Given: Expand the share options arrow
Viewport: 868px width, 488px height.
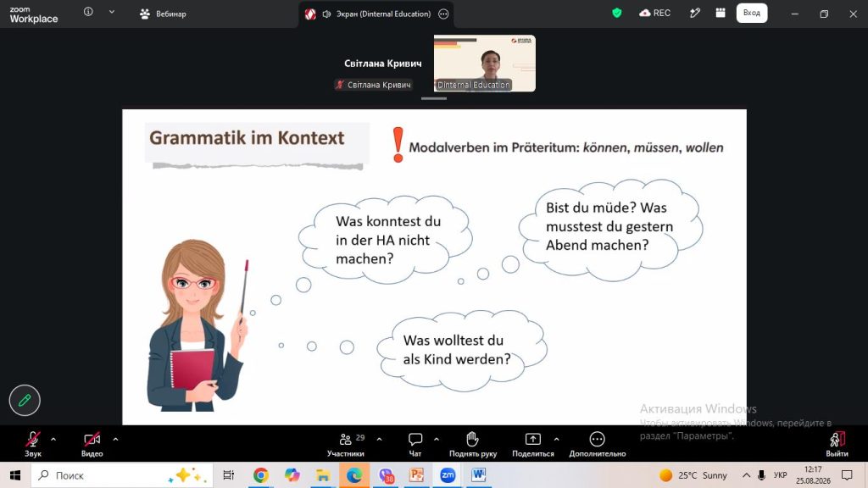Looking at the screenshot, I should [556, 440].
